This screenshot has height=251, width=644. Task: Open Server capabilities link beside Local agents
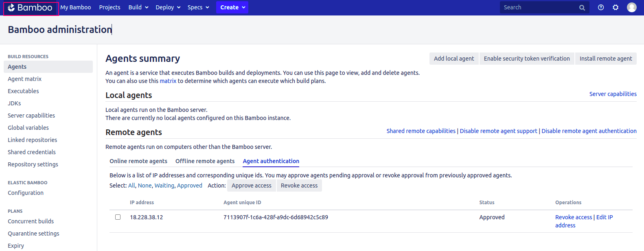[613, 94]
